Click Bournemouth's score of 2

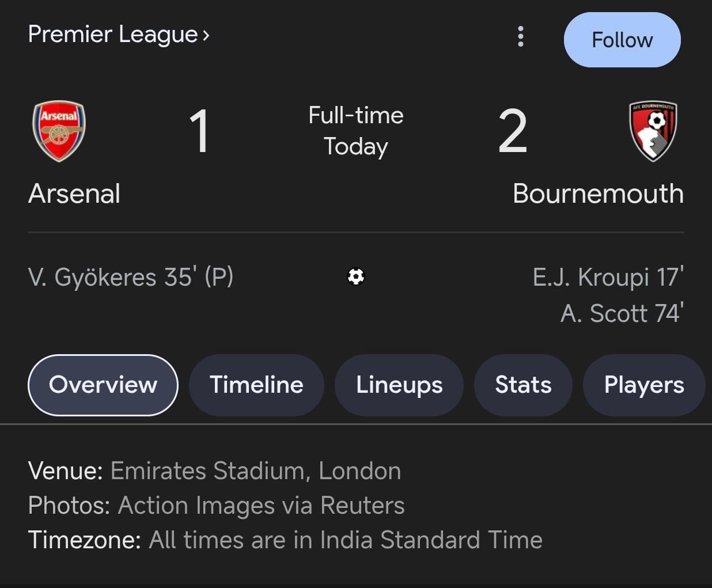[x=512, y=131]
